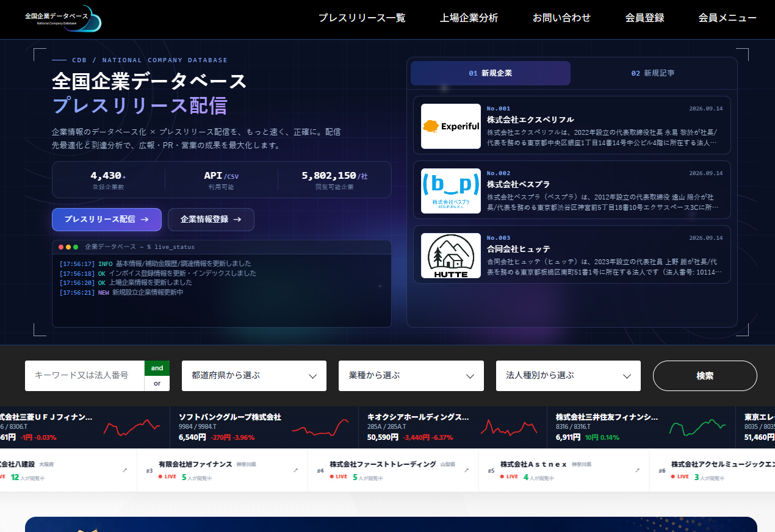Click the 株式会社ファーストトレーディング company name

(x=383, y=464)
